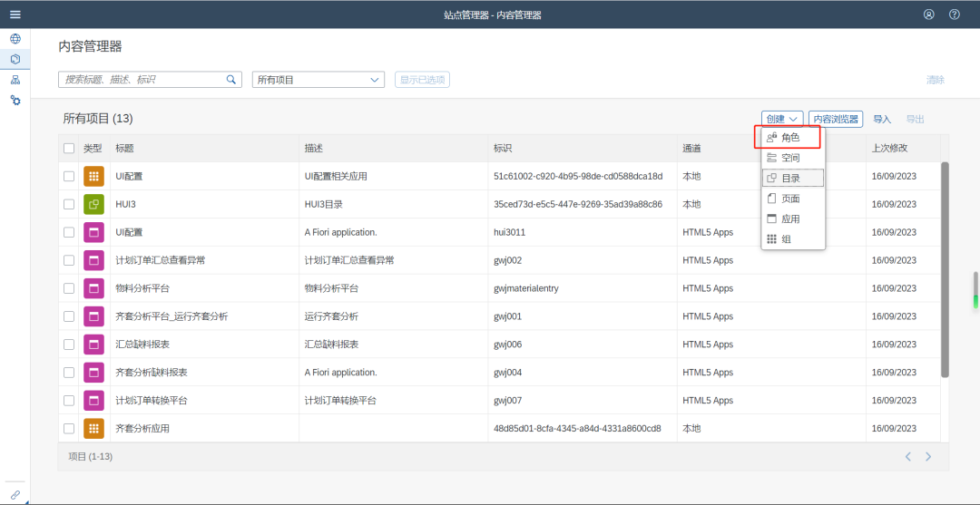Image resolution: width=980 pixels, height=505 pixels.
Task: Click orange group icon for UI配置 row
Action: click(x=93, y=177)
